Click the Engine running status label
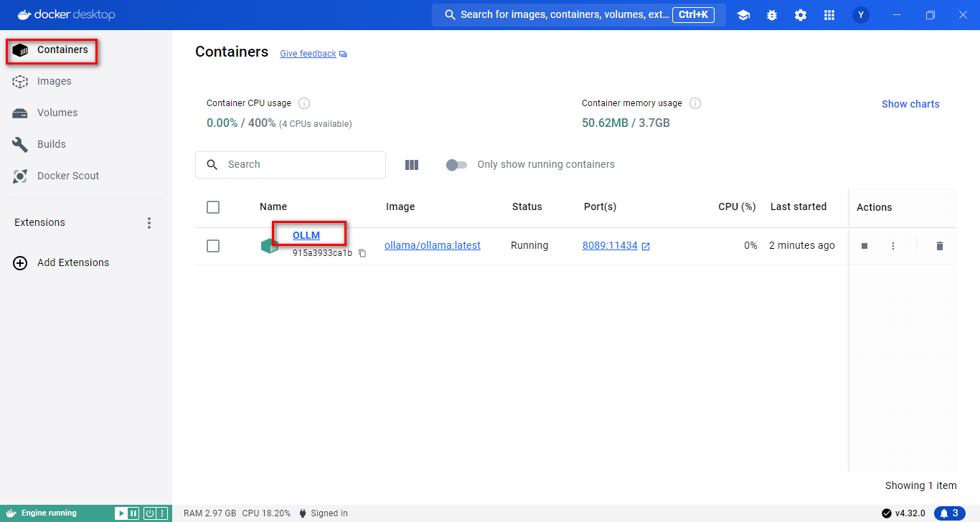Viewport: 980px width, 522px height. [x=49, y=513]
